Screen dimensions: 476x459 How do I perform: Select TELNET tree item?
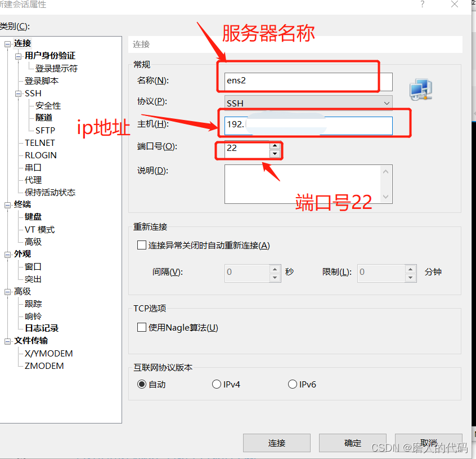[40, 143]
